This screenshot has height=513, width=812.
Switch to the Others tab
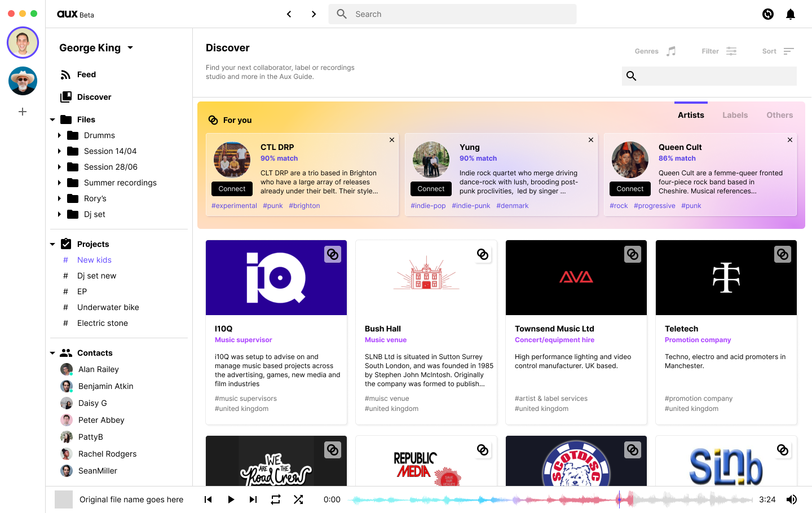pyautogui.click(x=780, y=115)
